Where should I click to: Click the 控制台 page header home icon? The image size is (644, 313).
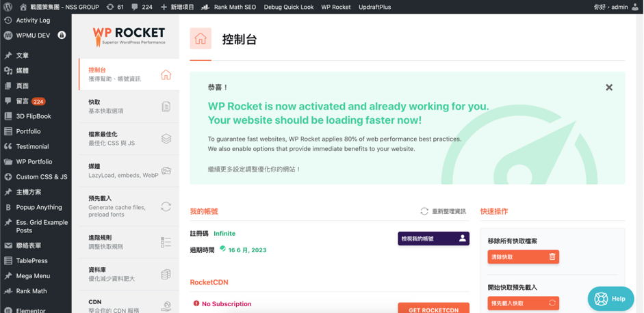point(201,38)
